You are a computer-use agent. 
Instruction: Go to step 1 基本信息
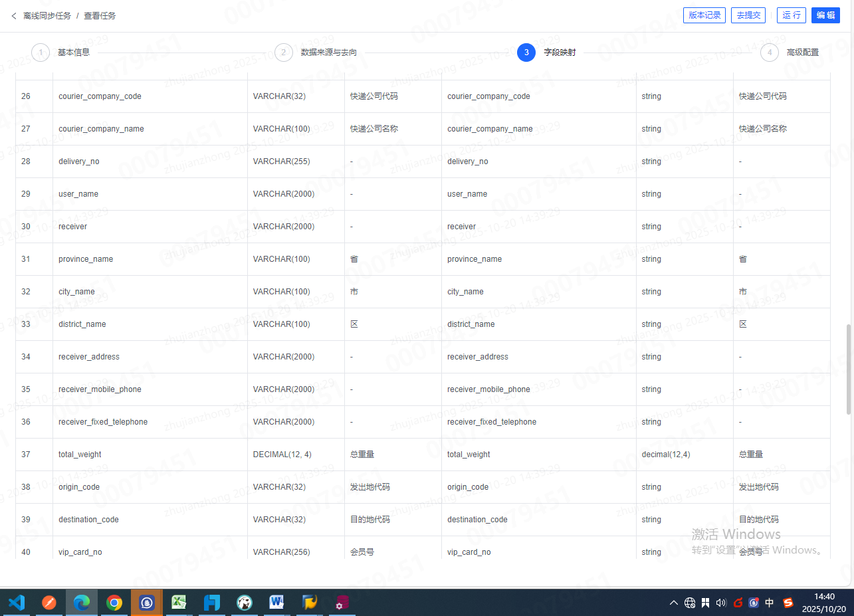(x=41, y=52)
